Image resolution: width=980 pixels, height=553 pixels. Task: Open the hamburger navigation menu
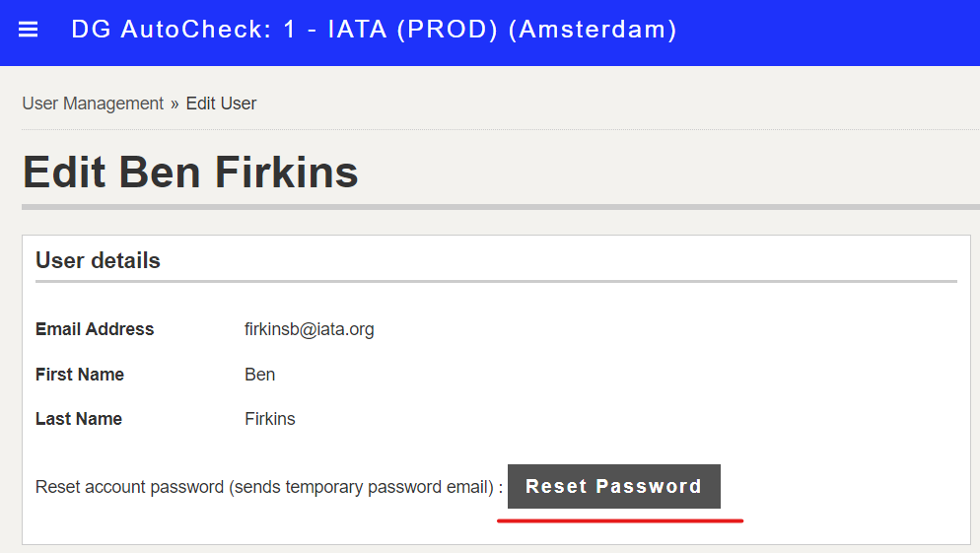tap(29, 30)
